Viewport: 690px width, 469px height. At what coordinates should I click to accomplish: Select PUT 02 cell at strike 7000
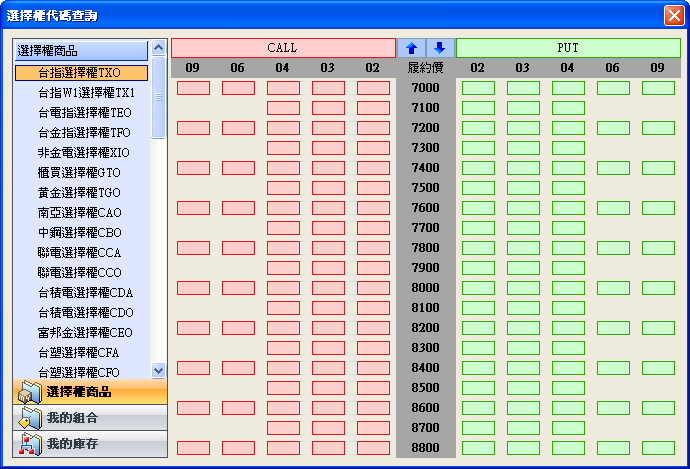click(x=478, y=88)
